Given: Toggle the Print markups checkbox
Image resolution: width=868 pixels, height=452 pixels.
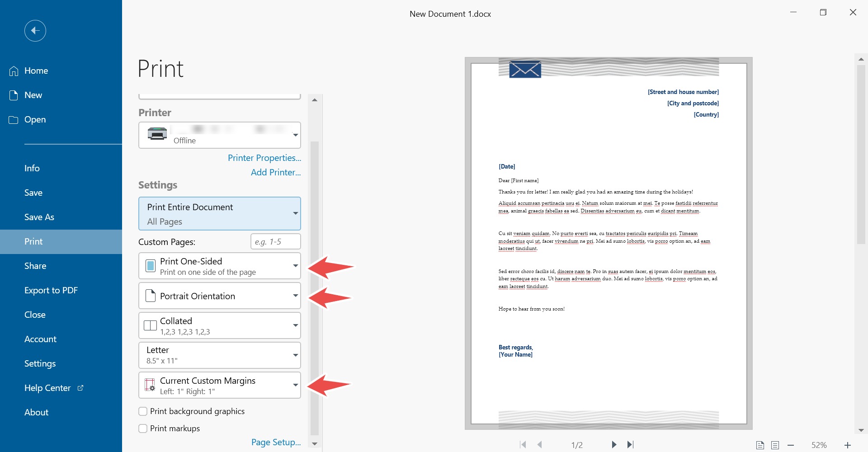Looking at the screenshot, I should click(143, 428).
